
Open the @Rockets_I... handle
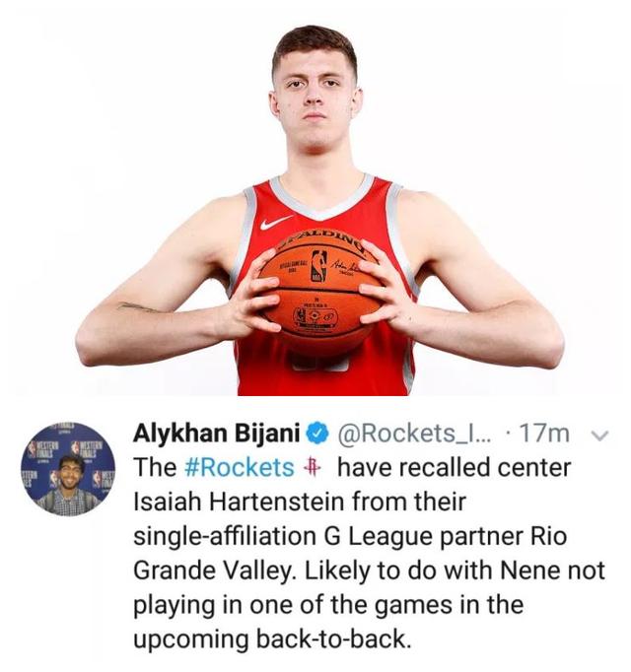pos(416,434)
